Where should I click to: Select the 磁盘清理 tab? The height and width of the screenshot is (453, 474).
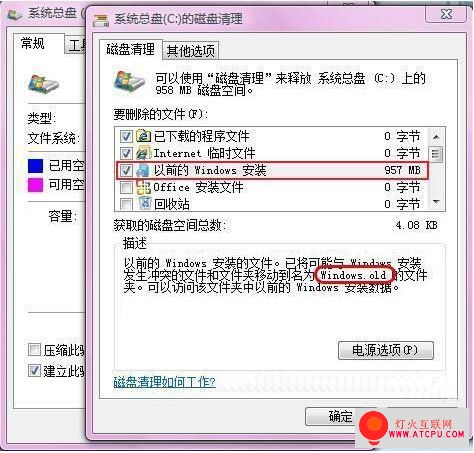(x=130, y=49)
